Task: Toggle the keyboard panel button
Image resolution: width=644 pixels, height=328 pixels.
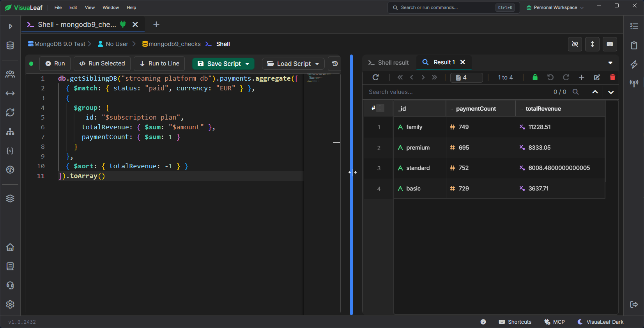Action: [610, 44]
